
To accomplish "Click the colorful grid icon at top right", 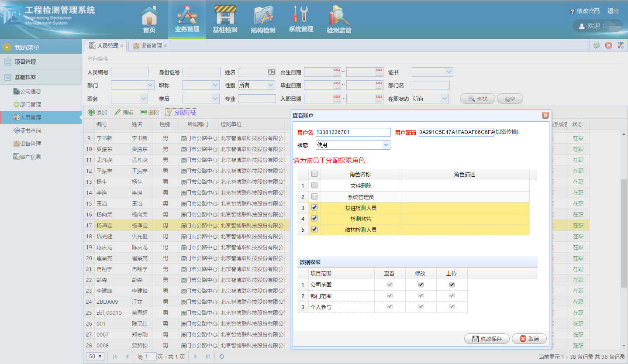I will tap(621, 45).
